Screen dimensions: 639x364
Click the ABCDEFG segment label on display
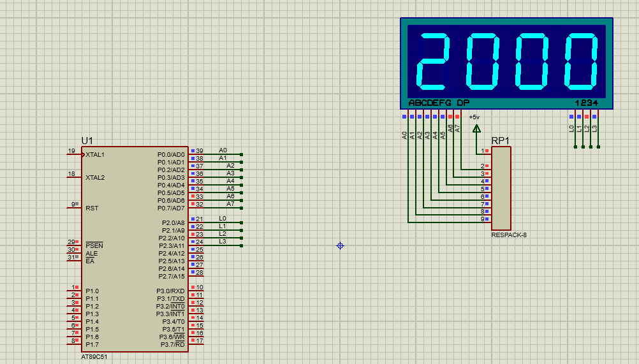click(430, 103)
